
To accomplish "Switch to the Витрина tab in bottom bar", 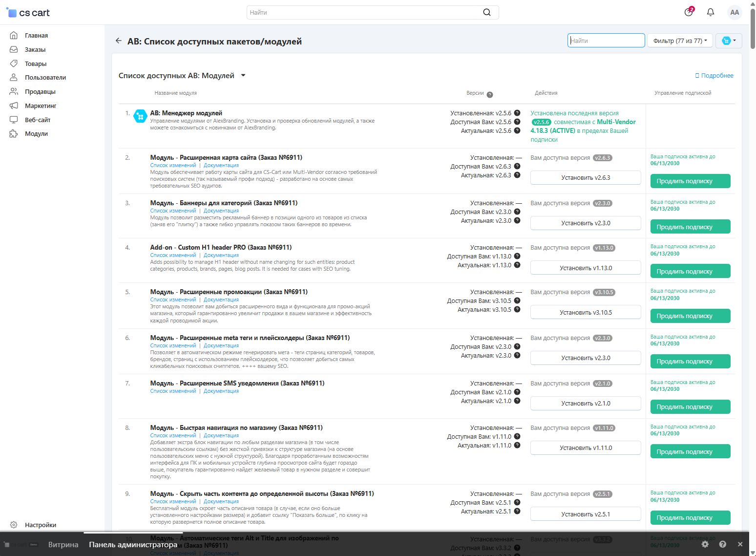I will [x=63, y=544].
